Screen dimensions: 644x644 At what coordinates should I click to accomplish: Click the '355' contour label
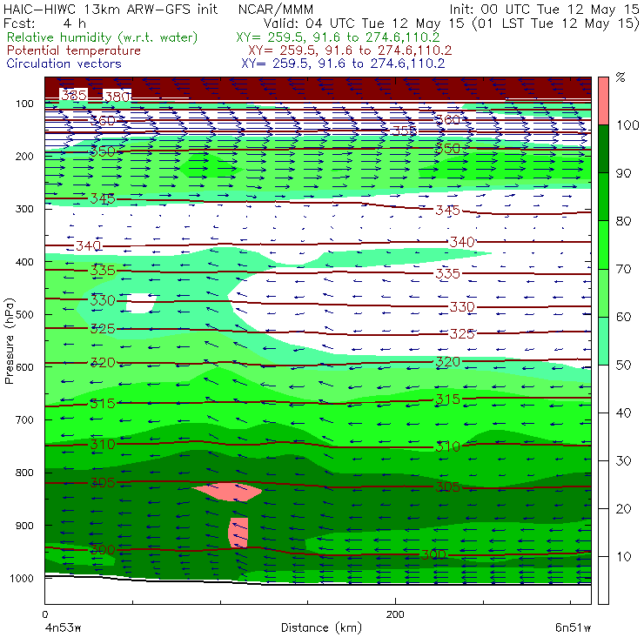point(405,131)
